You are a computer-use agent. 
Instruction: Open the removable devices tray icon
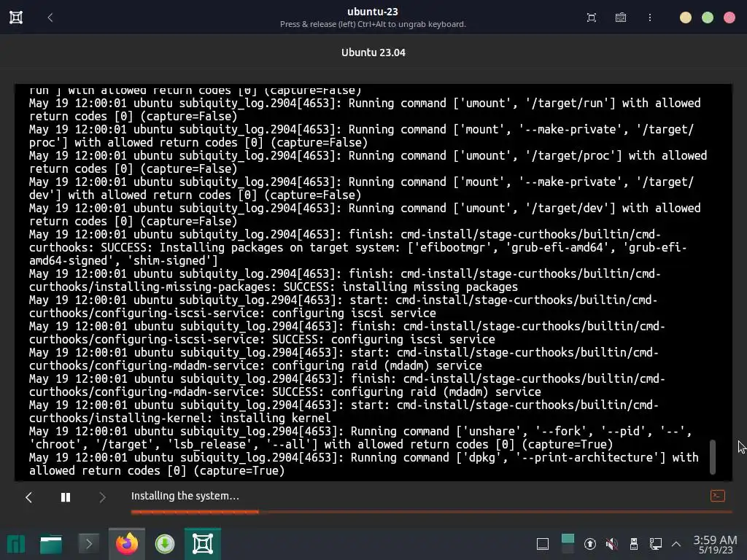(x=634, y=544)
